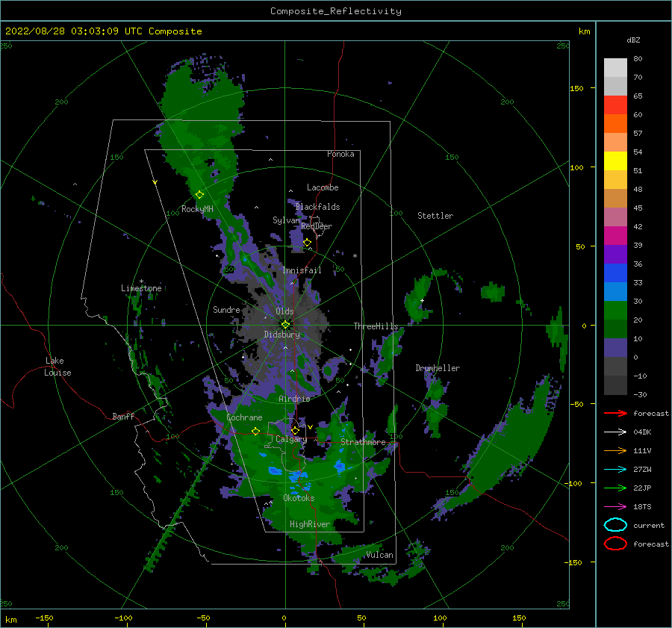Click the white cross marker near ThreeHills

[x=422, y=300]
